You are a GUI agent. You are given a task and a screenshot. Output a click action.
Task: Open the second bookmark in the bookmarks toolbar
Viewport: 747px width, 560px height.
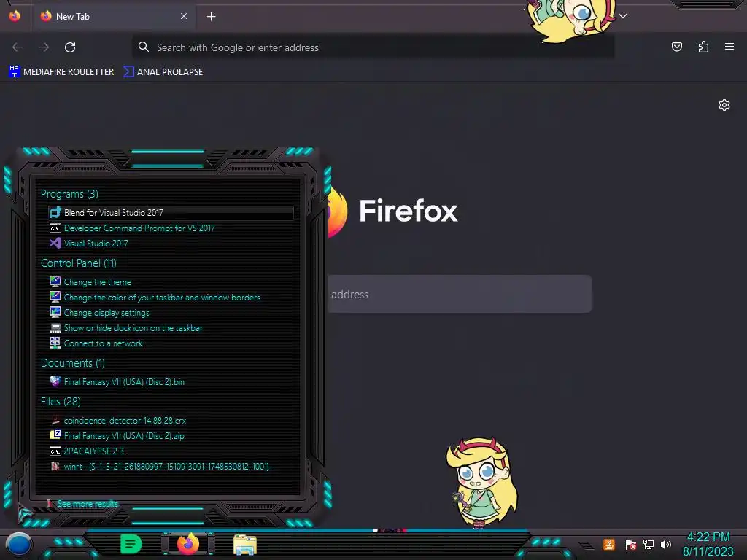point(163,72)
